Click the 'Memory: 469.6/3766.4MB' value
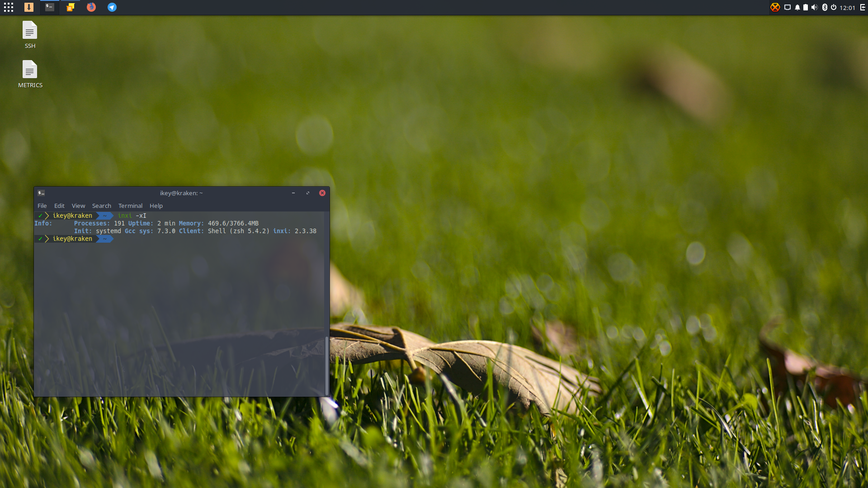868x488 pixels. (219, 223)
